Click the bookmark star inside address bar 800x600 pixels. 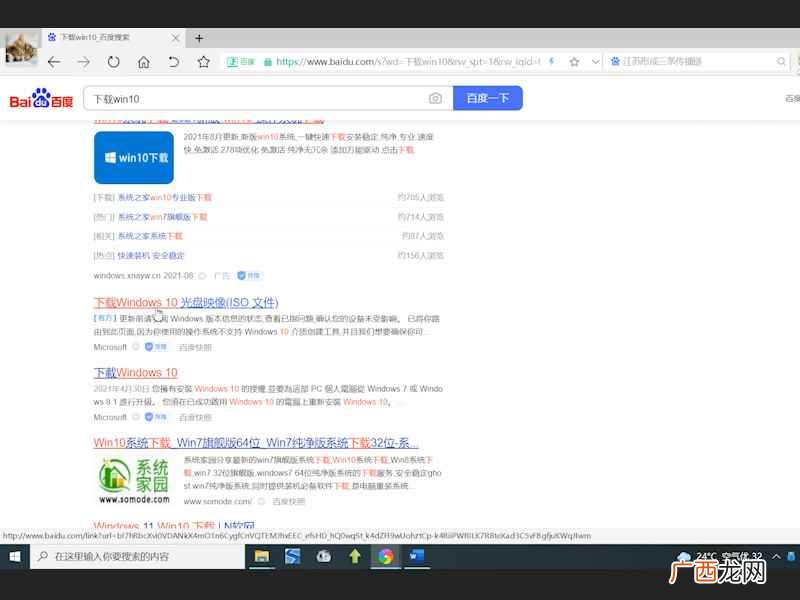click(574, 62)
